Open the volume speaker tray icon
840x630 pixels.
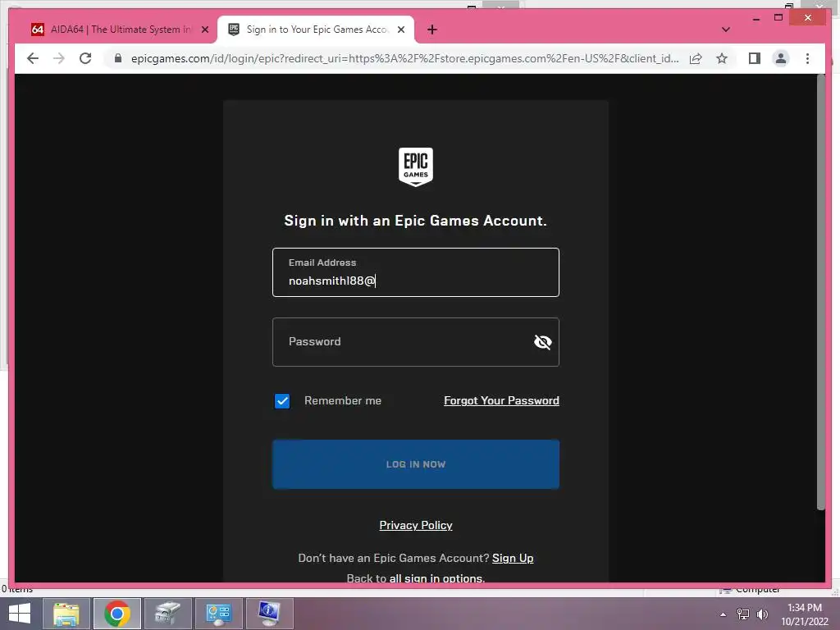pyautogui.click(x=762, y=614)
